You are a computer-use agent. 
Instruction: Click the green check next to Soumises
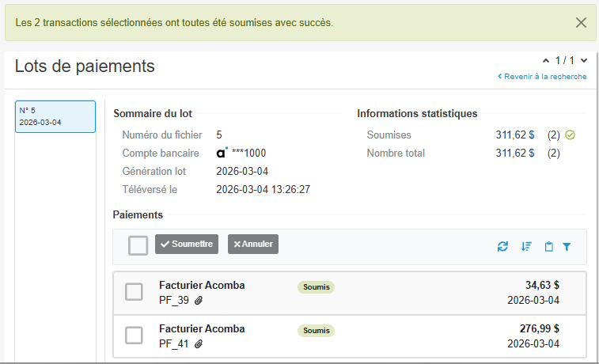(570, 135)
